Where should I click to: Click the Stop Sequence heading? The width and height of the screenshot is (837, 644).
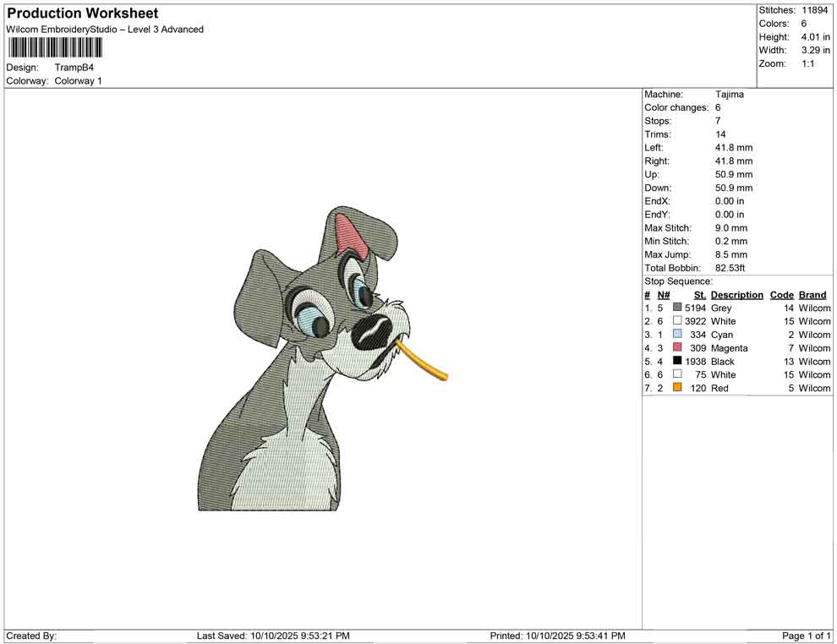pyautogui.click(x=678, y=281)
